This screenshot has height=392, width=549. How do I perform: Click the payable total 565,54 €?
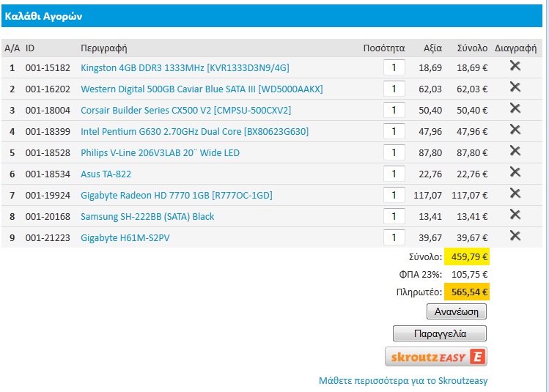(467, 292)
